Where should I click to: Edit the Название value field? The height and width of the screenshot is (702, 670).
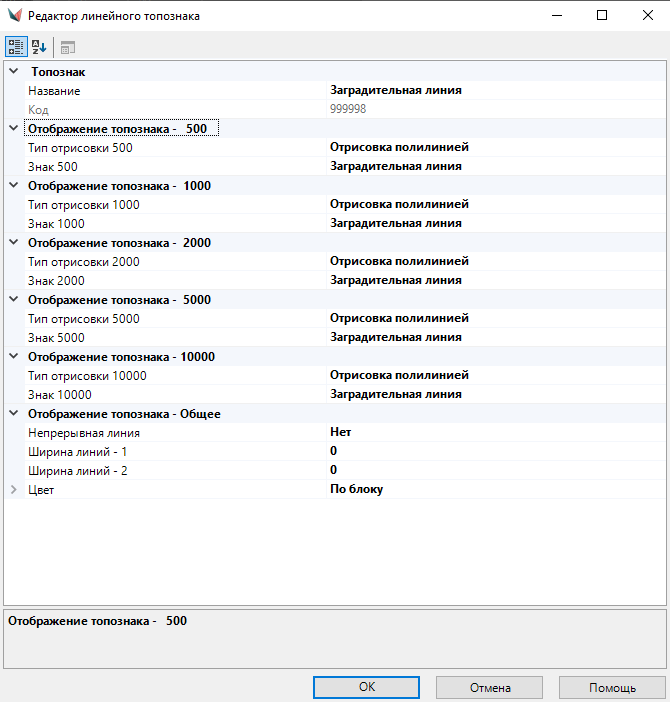[495, 91]
